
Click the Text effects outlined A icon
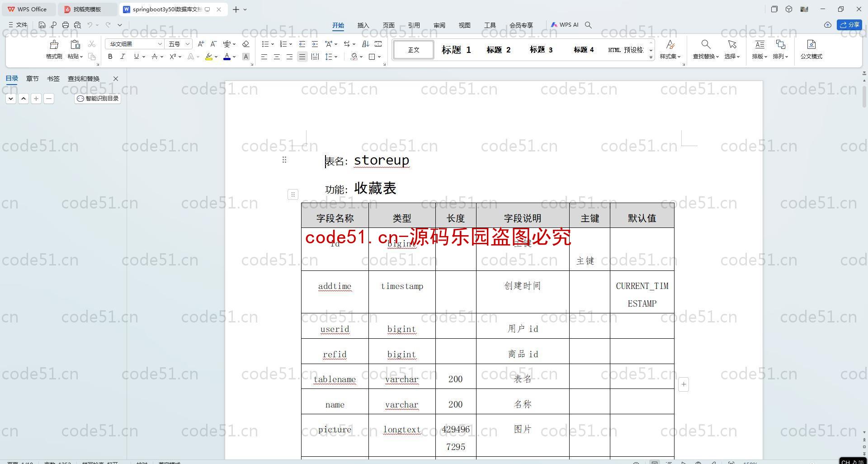(x=191, y=57)
